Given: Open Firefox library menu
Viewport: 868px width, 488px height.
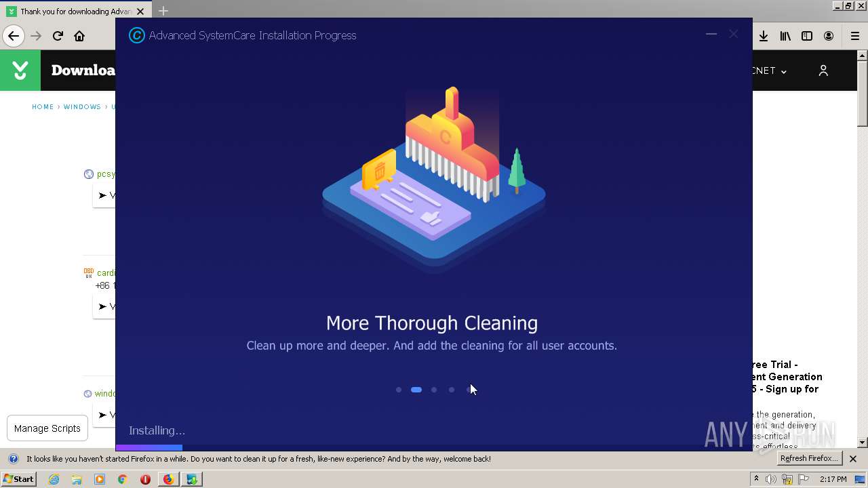Looking at the screenshot, I should point(785,36).
